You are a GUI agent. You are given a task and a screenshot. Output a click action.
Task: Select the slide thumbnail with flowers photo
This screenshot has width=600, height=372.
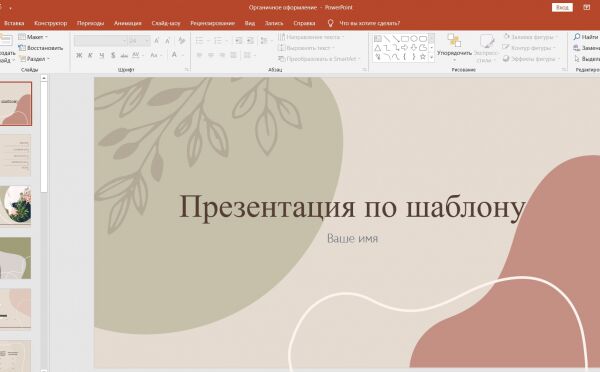pos(16,206)
